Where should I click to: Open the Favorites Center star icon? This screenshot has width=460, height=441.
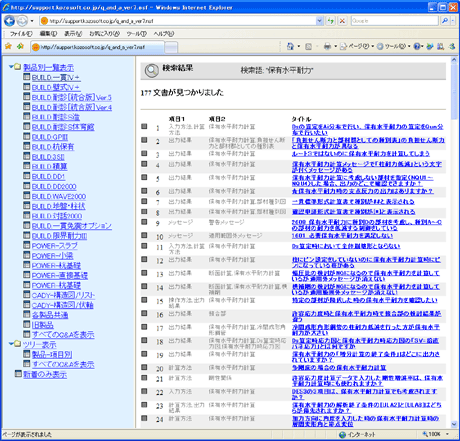[8, 46]
